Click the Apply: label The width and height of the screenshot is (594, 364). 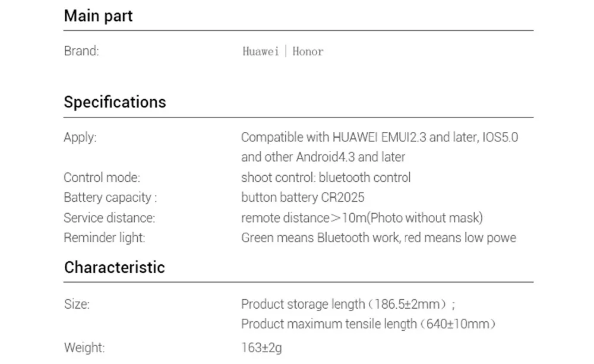(80, 137)
